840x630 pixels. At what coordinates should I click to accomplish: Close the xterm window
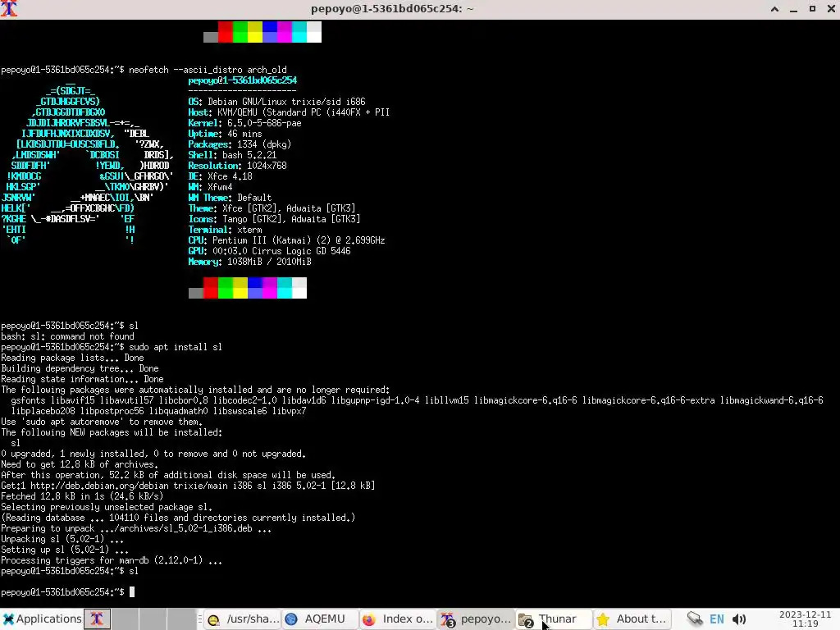tap(831, 8)
